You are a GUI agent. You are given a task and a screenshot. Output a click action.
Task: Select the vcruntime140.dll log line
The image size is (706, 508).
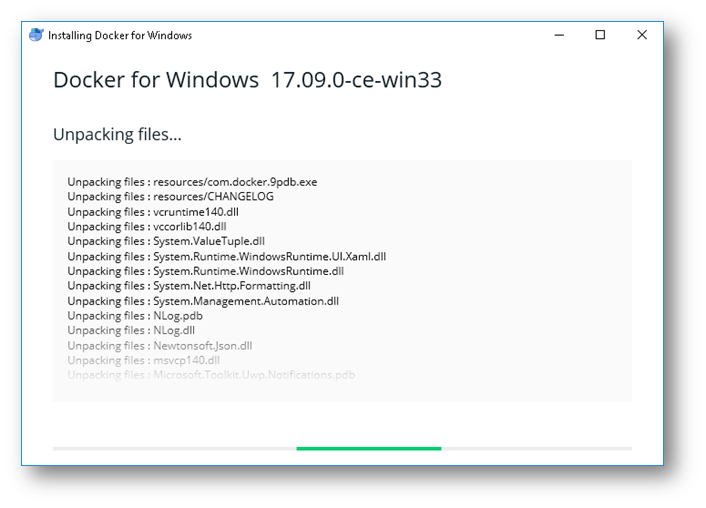coord(153,212)
